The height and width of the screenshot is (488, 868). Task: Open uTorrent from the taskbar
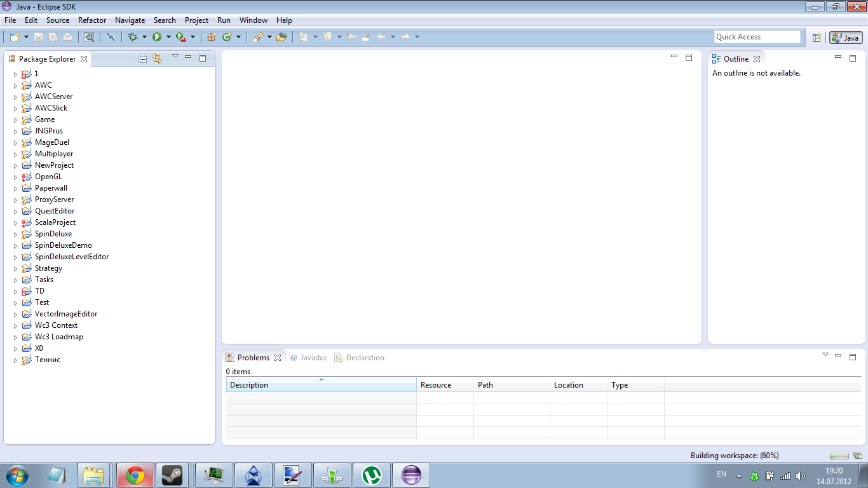371,475
